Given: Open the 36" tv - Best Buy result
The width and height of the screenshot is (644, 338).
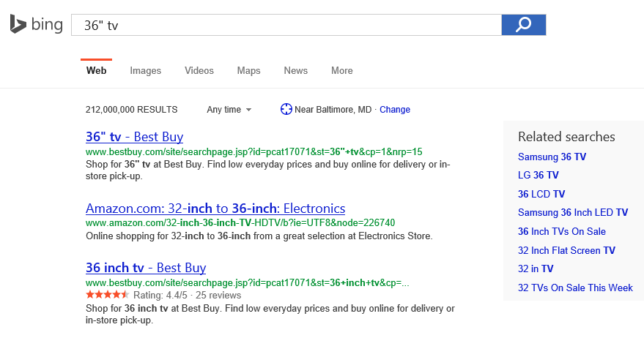Looking at the screenshot, I should click(134, 137).
